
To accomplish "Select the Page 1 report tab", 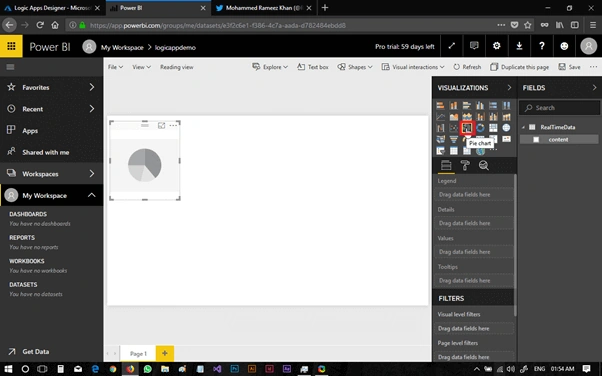I will coord(138,354).
